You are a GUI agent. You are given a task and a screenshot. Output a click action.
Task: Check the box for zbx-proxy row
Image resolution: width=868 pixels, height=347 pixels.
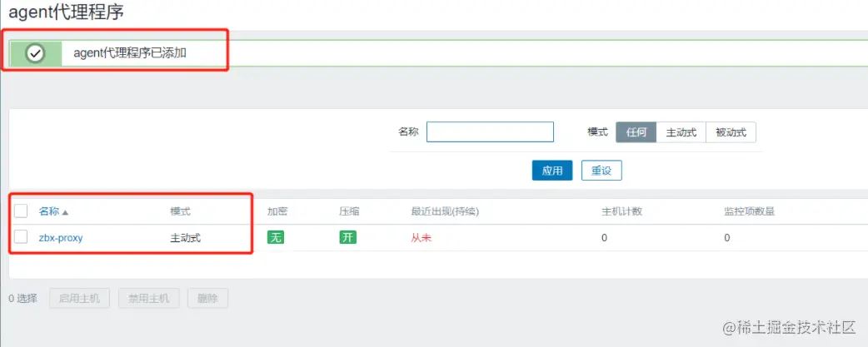(x=21, y=237)
